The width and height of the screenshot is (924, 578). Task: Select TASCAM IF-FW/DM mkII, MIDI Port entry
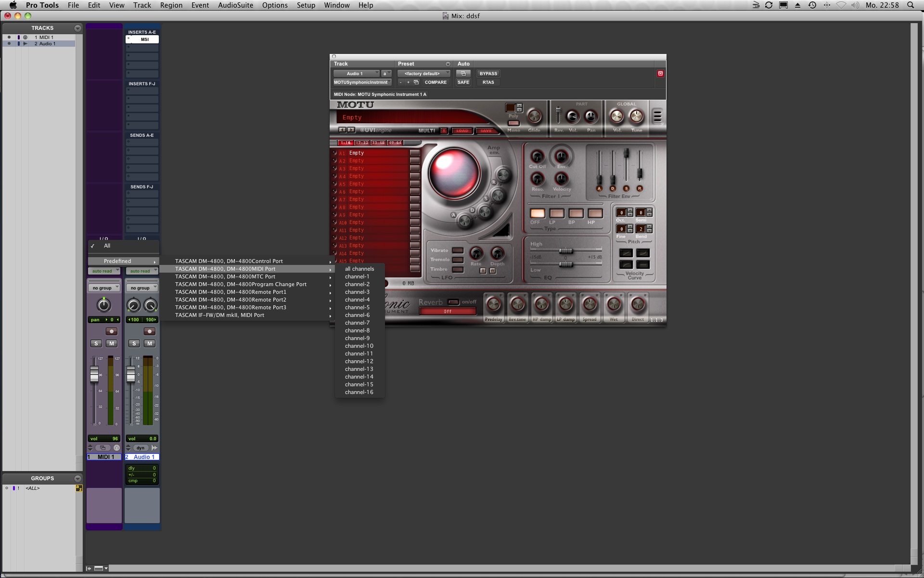pyautogui.click(x=246, y=315)
